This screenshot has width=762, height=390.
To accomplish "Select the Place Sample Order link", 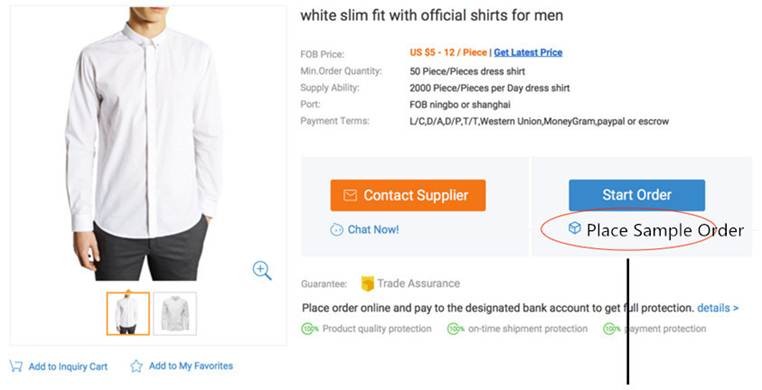I will 665,230.
